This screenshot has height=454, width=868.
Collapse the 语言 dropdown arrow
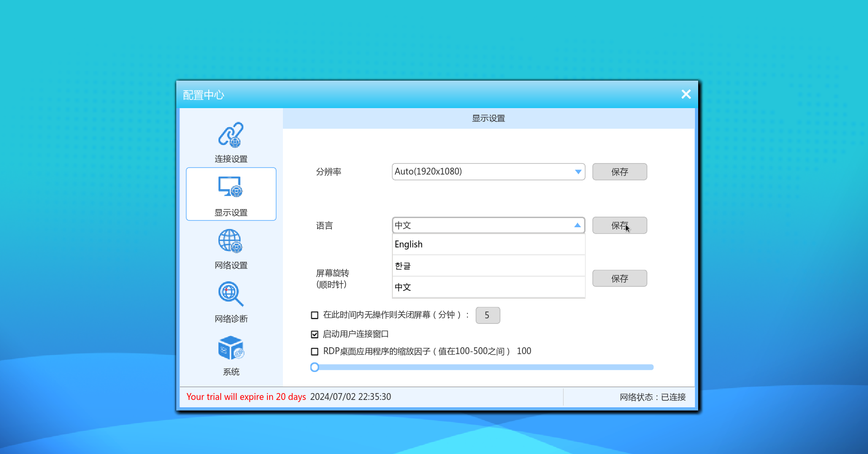577,225
